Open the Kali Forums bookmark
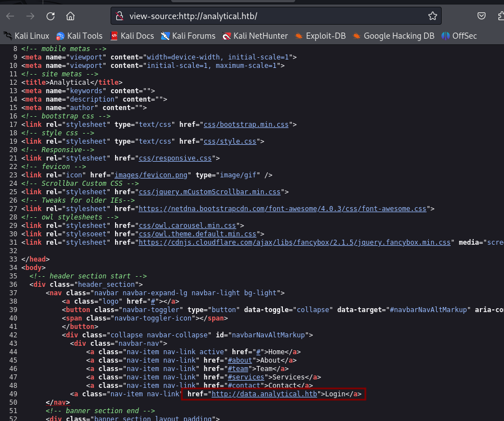Image resolution: width=504 pixels, height=421 pixels. (x=188, y=36)
